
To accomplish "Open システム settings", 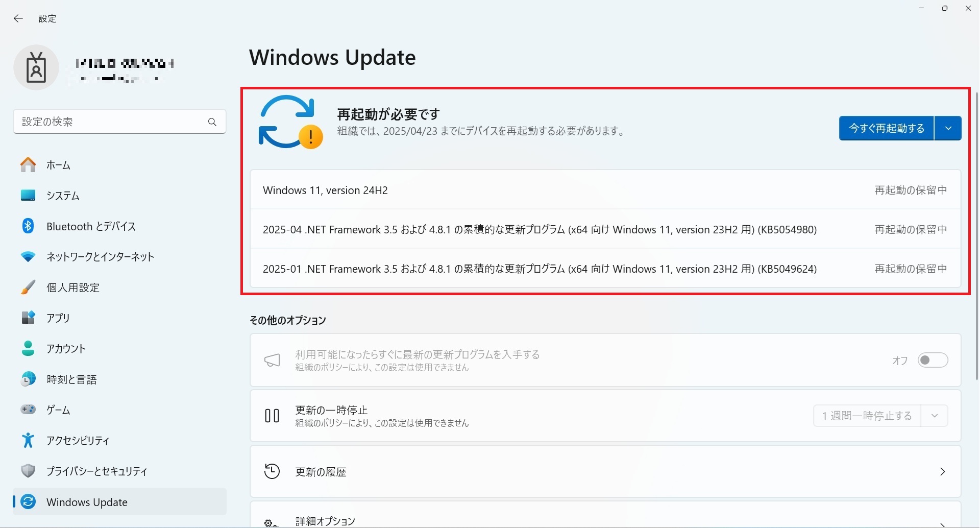I will point(119,196).
